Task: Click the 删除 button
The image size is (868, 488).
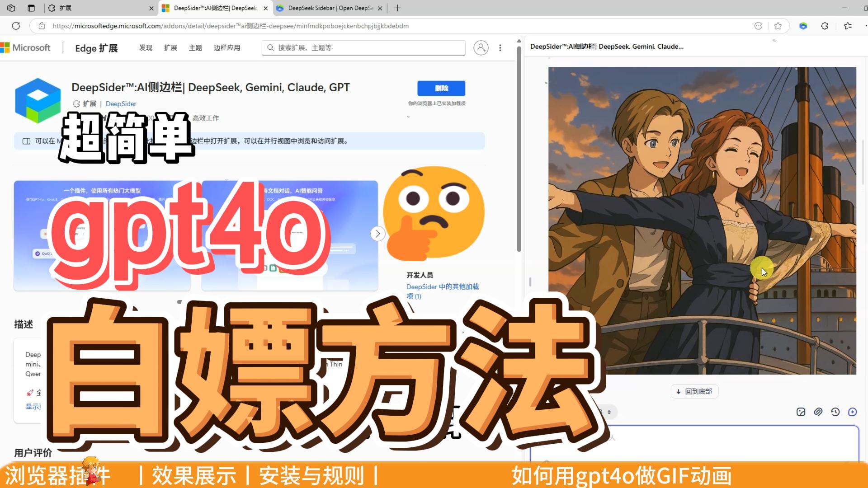Action: tap(441, 88)
